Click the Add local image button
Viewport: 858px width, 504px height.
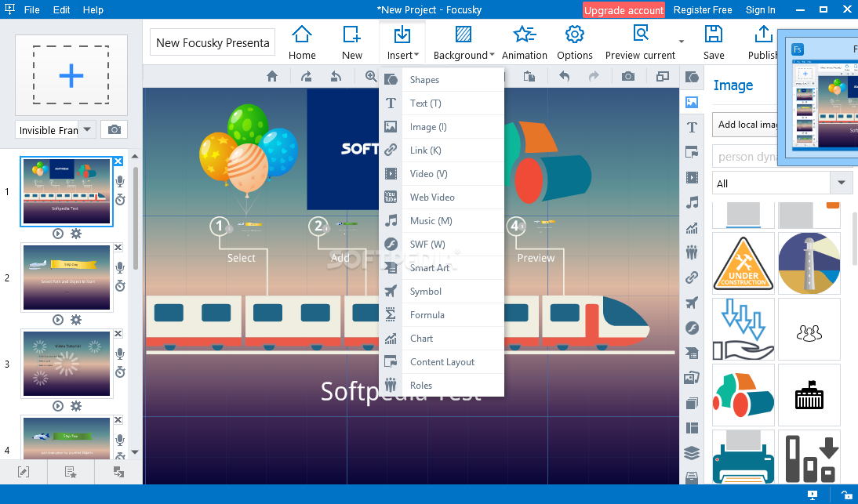pyautogui.click(x=747, y=125)
